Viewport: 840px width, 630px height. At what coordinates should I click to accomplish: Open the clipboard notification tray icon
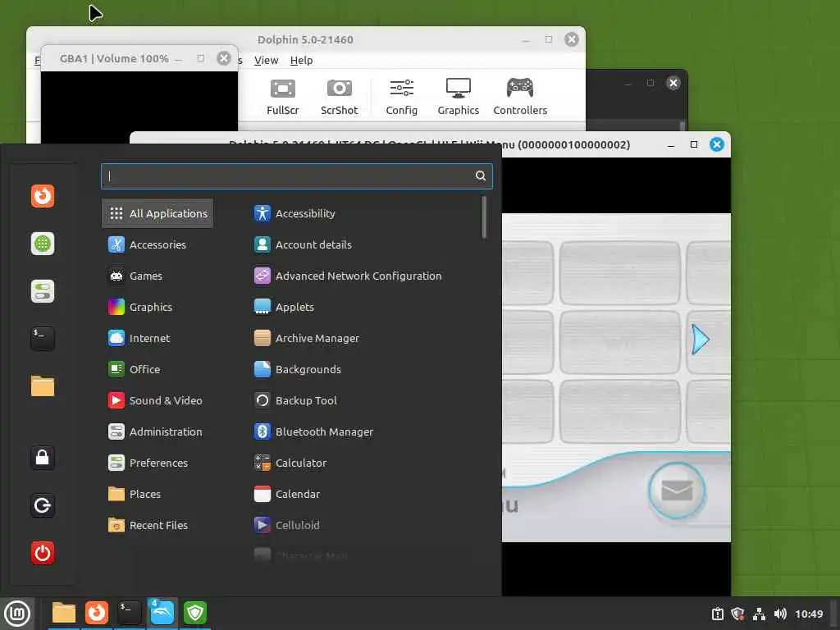(717, 614)
